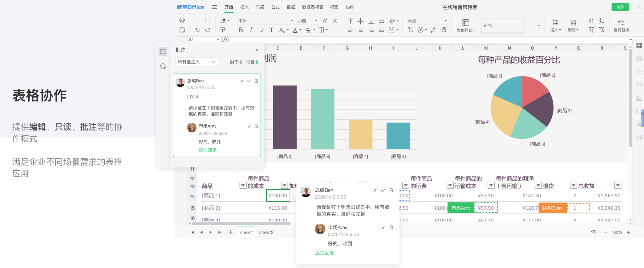The height and width of the screenshot is (268, 644).
Task: Decrease font size with A- icon
Action: [335, 21]
